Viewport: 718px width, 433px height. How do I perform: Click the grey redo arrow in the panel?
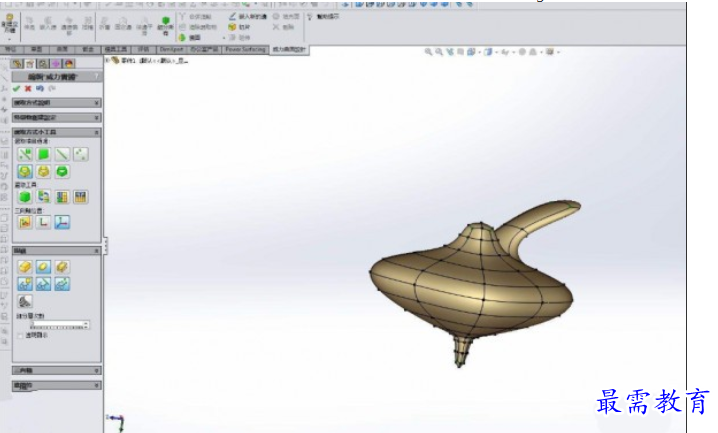[x=52, y=89]
